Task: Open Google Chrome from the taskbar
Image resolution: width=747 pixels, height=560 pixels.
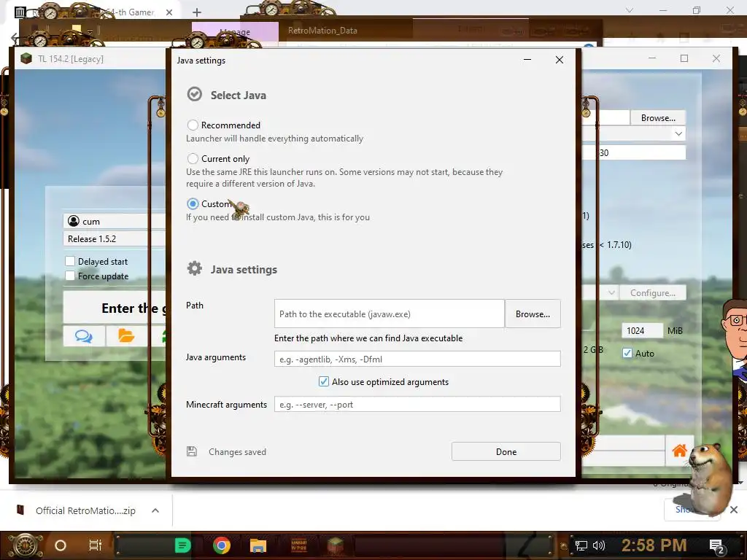Action: (222, 545)
